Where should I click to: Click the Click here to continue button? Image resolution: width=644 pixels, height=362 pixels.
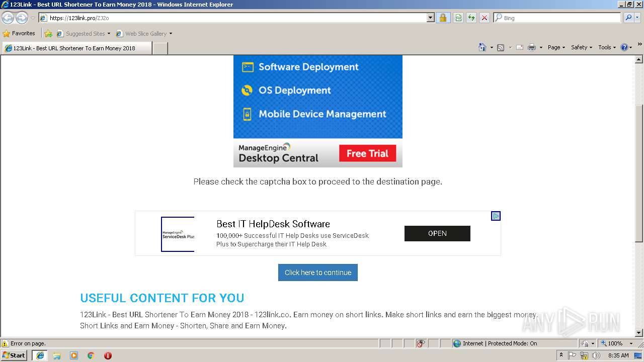pyautogui.click(x=318, y=273)
